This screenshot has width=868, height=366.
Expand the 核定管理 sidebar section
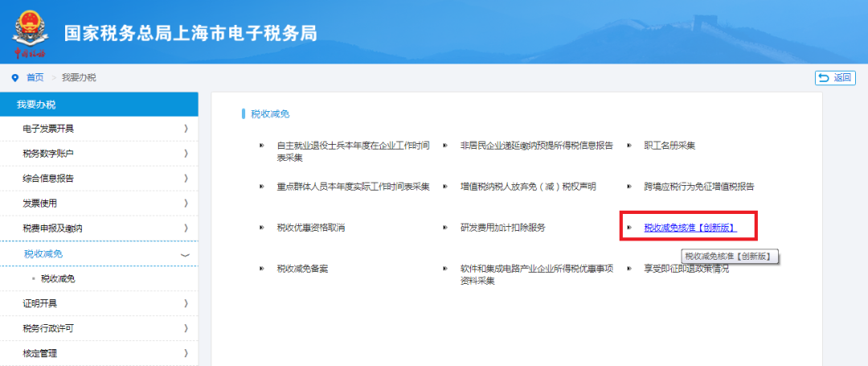click(185, 353)
